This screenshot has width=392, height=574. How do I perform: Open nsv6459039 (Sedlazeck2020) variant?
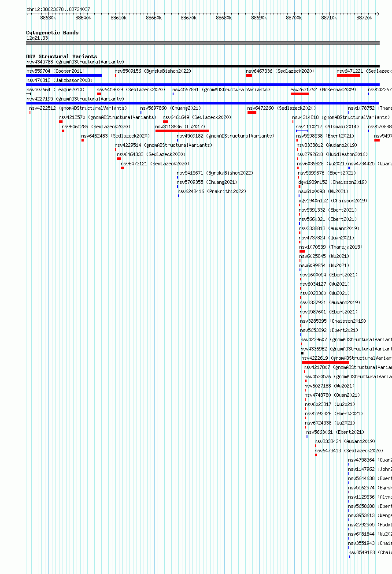pyautogui.click(x=131, y=89)
